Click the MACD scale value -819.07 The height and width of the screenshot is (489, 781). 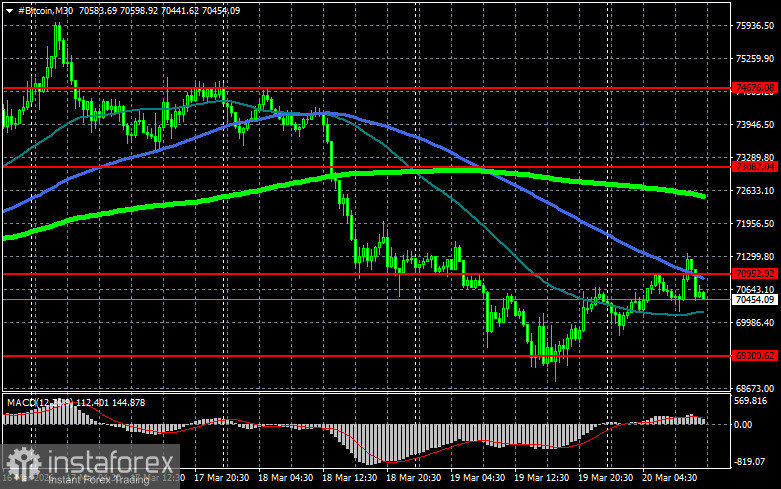coord(750,462)
